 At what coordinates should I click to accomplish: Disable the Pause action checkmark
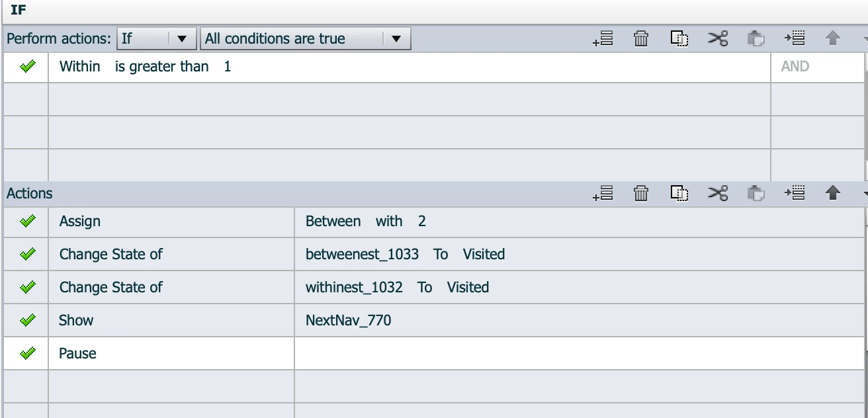pyautogui.click(x=27, y=354)
